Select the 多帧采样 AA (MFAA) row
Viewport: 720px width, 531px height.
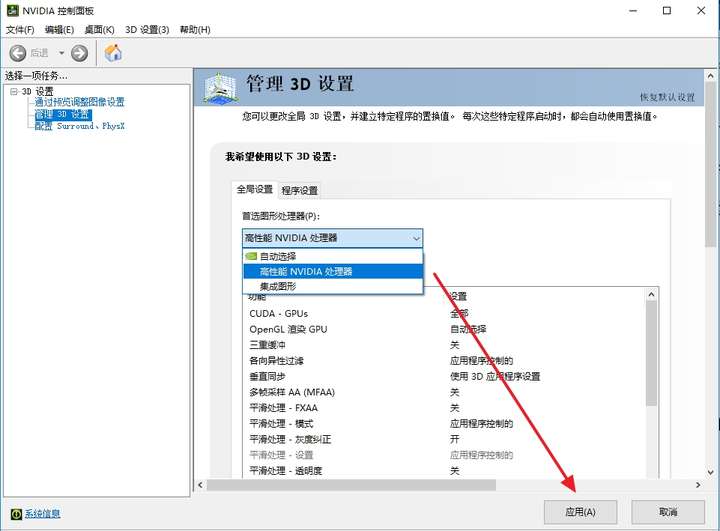pos(444,392)
